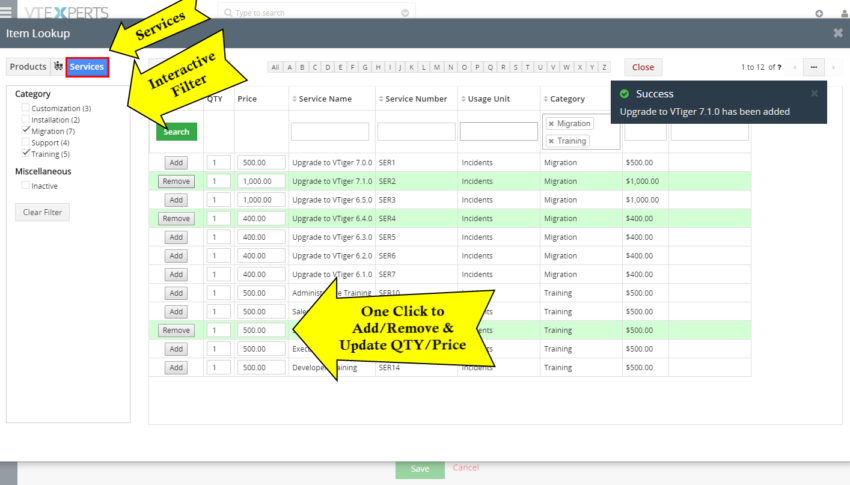Filter by the All alphabet button
The height and width of the screenshot is (485, 850).
pos(275,67)
